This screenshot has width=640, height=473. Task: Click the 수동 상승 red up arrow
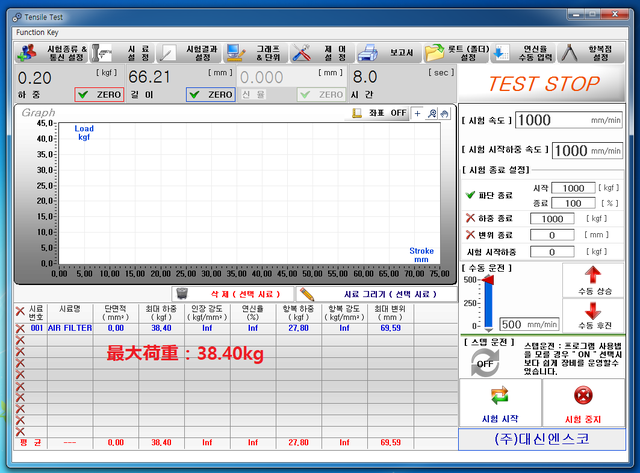pyautogui.click(x=593, y=277)
